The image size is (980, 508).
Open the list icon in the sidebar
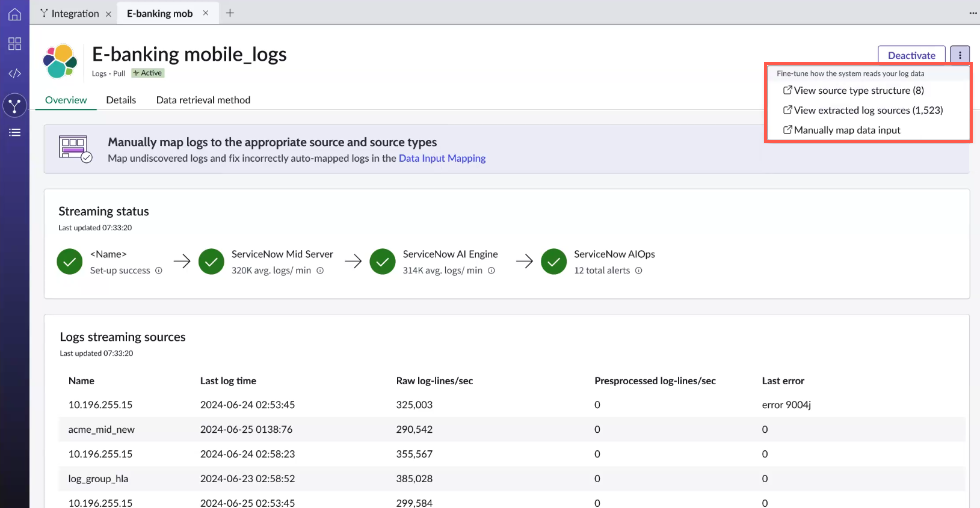[x=14, y=132]
